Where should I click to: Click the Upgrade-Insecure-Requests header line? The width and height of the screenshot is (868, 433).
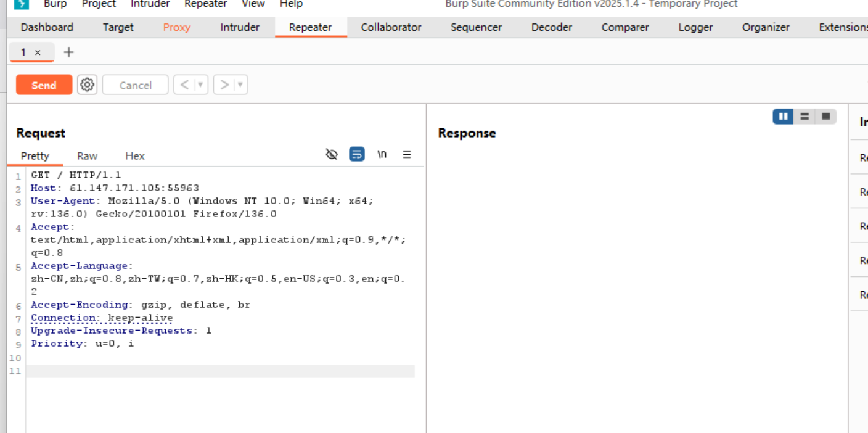click(x=121, y=331)
